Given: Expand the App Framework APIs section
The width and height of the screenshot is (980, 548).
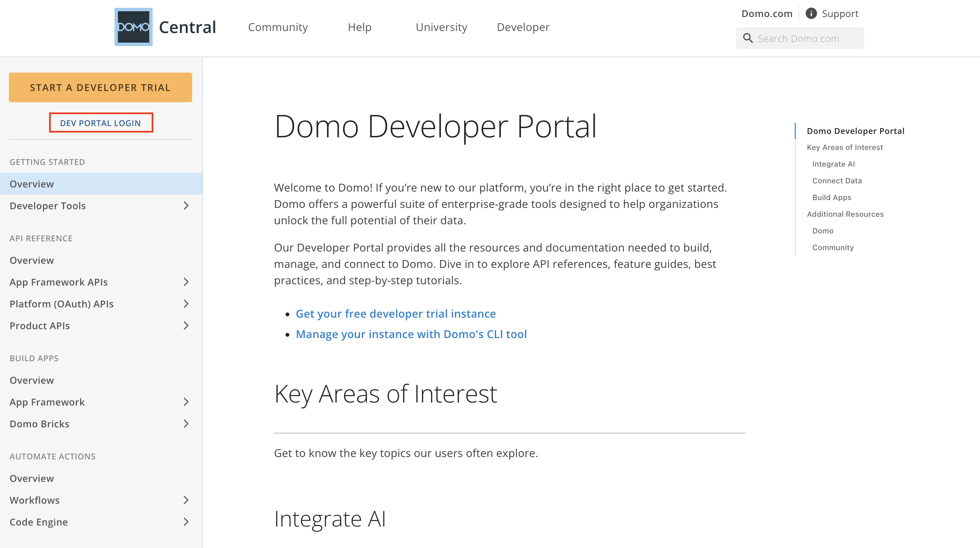Looking at the screenshot, I should click(186, 282).
